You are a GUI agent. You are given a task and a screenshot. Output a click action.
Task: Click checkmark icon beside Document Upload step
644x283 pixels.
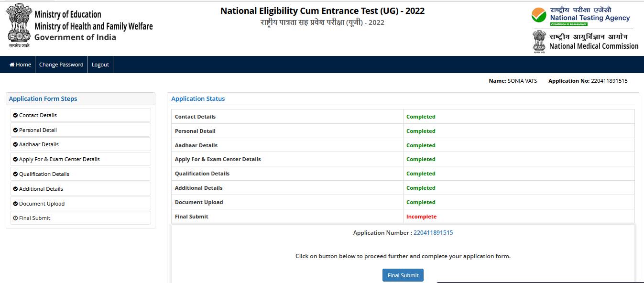click(15, 204)
